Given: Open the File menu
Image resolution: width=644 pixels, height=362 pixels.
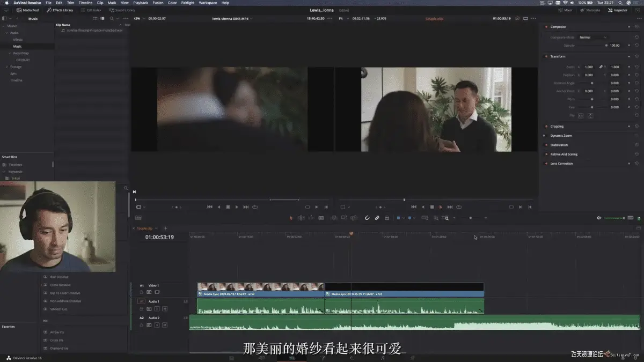Looking at the screenshot, I should tap(48, 3).
